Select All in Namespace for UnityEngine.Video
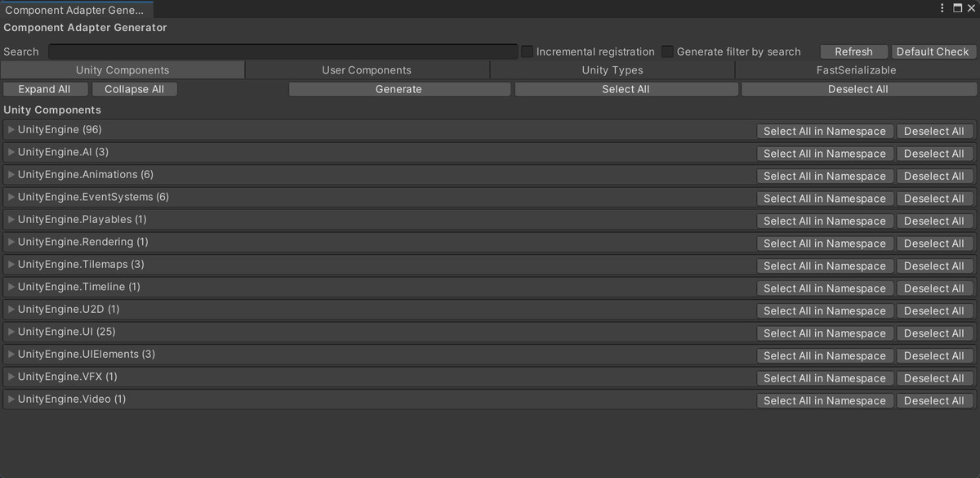This screenshot has width=980, height=478. [x=825, y=400]
